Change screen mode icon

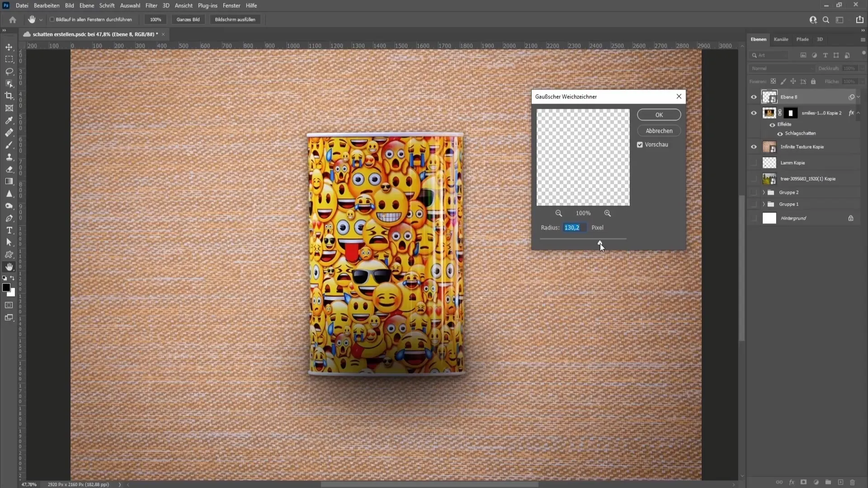[x=9, y=318]
